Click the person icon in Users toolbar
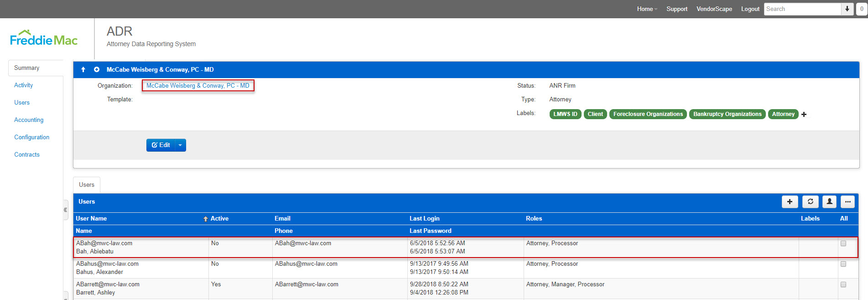Viewport: 868px width, 300px height. tap(830, 201)
